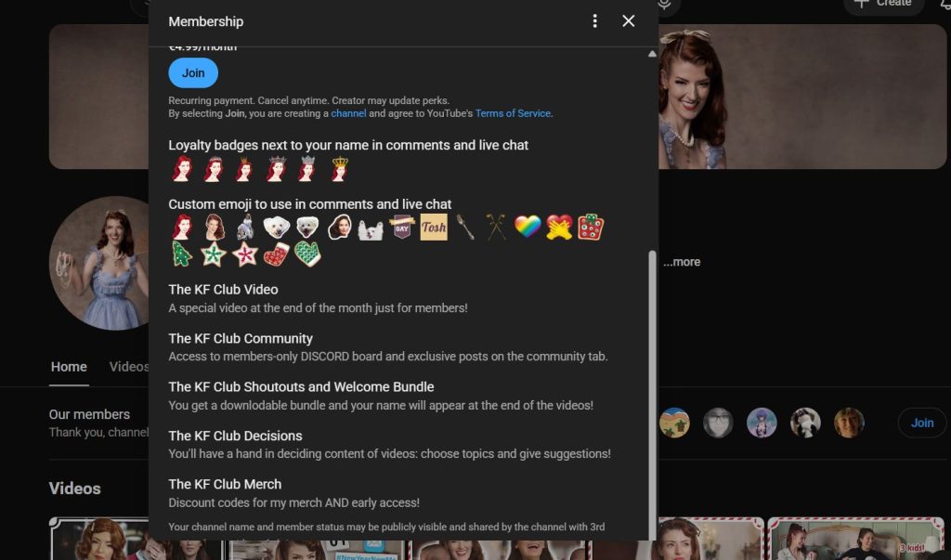Click the Create button in the top bar

tap(883, 4)
